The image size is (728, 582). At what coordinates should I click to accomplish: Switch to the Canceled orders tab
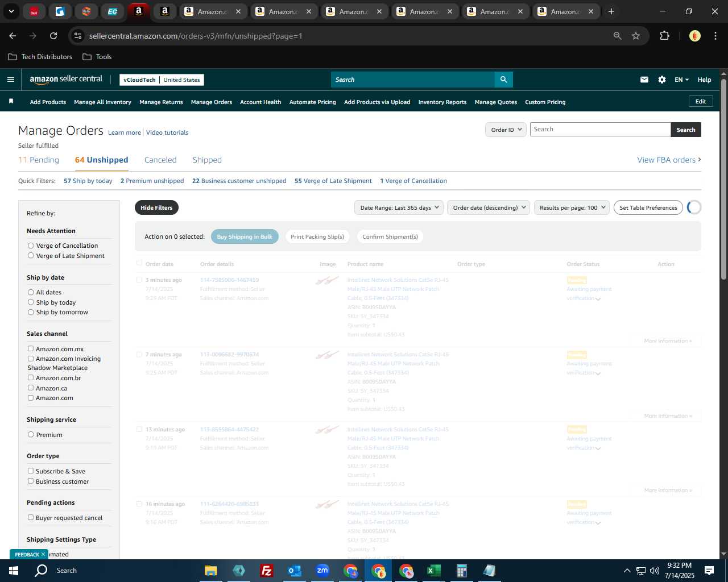[160, 160]
